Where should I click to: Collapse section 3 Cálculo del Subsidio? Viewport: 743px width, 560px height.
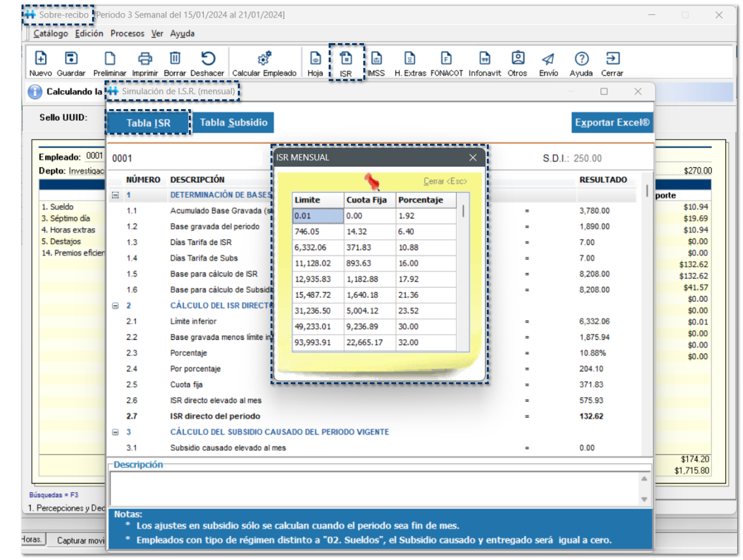coord(116,432)
